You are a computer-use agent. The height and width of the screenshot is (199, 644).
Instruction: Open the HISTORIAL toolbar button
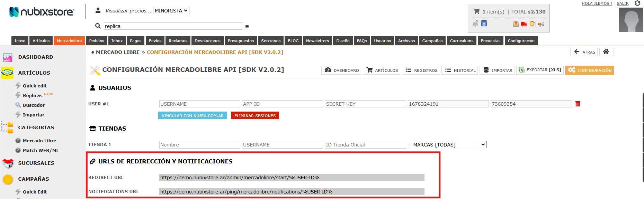(460, 70)
